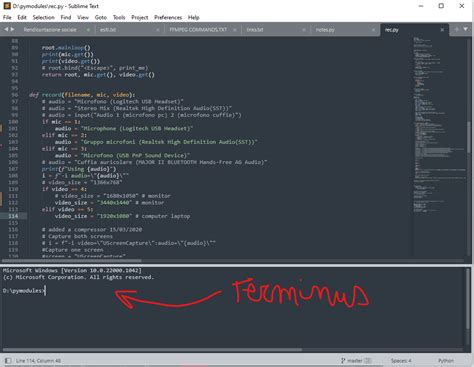Close the rec.py tab
474x367 pixels.
[442, 30]
